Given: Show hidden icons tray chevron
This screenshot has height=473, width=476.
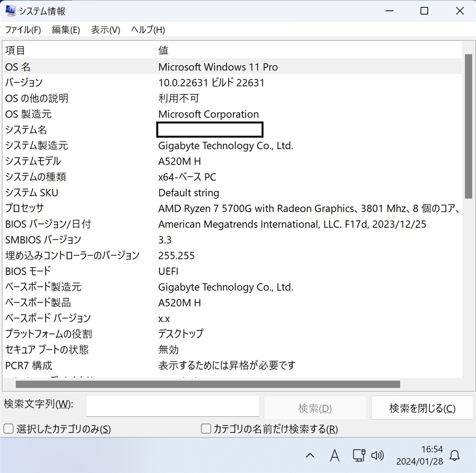Looking at the screenshot, I should (x=310, y=455).
